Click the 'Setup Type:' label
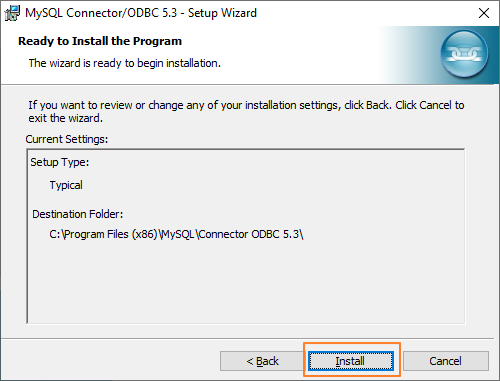 60,162
